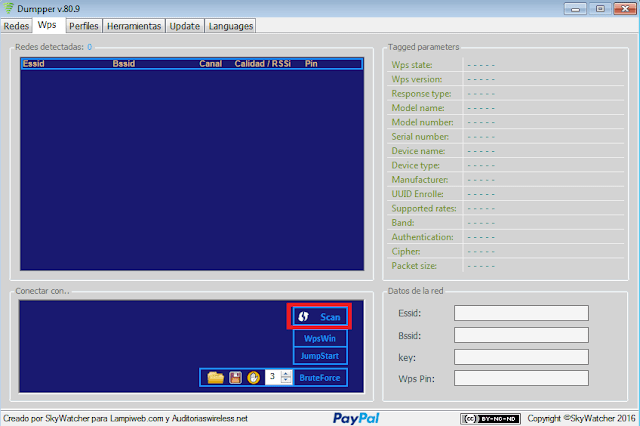Click the JumpStart button

320,356
